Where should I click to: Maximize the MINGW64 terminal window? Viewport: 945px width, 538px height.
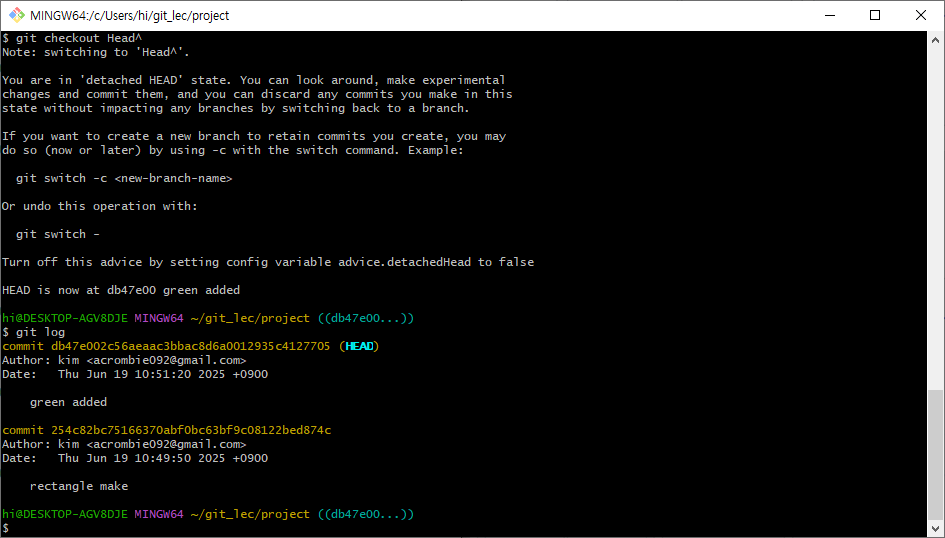coord(875,15)
